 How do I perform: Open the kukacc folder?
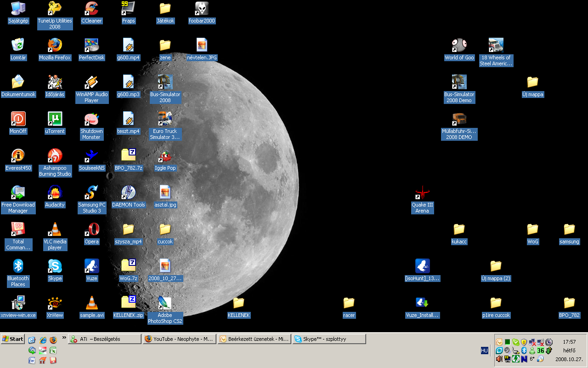click(459, 234)
